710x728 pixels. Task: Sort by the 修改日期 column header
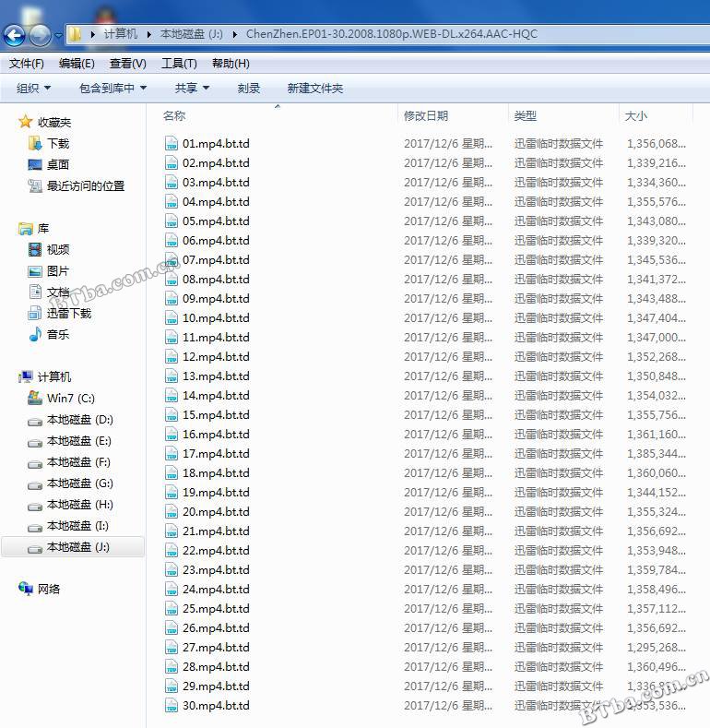click(426, 115)
